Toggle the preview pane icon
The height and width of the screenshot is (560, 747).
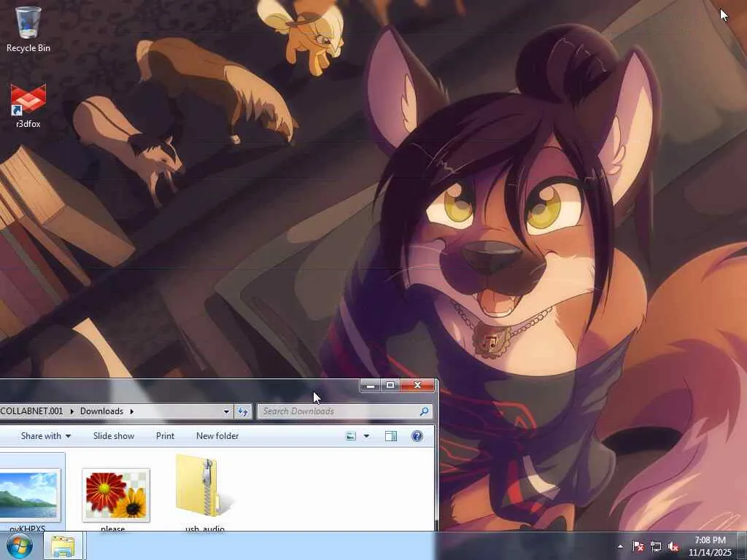391,436
